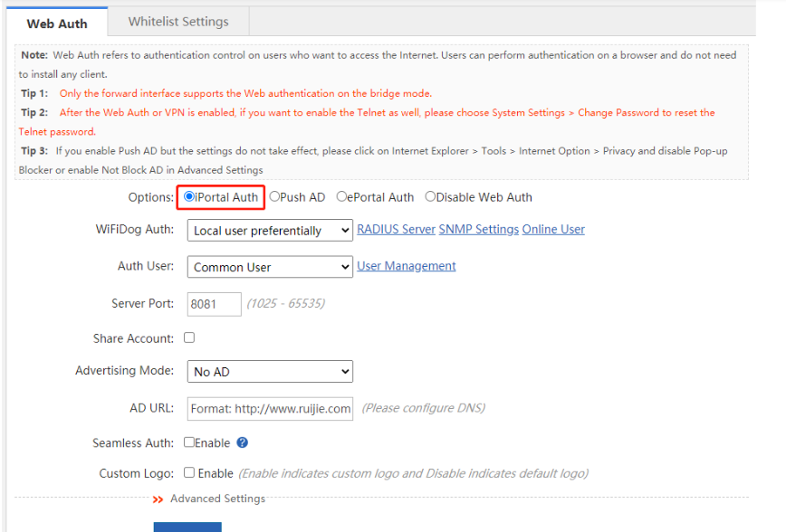Switch to the Whitelist Settings tab

[178, 22]
